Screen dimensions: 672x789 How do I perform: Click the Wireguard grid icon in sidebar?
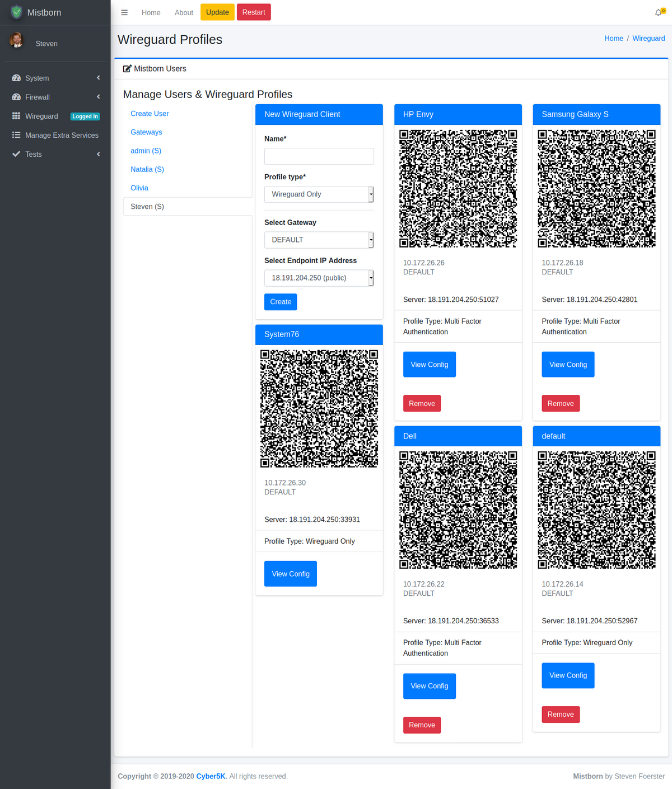[x=16, y=116]
